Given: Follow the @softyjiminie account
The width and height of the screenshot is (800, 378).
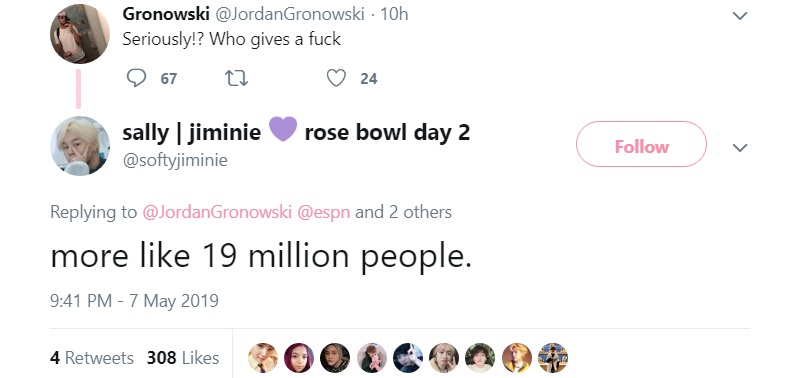Looking at the screenshot, I should pyautogui.click(x=641, y=144).
